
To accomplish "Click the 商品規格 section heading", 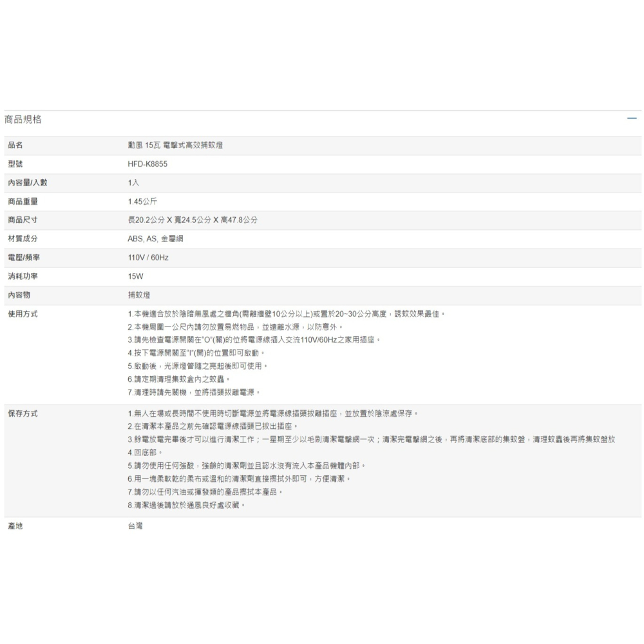I will point(23,119).
